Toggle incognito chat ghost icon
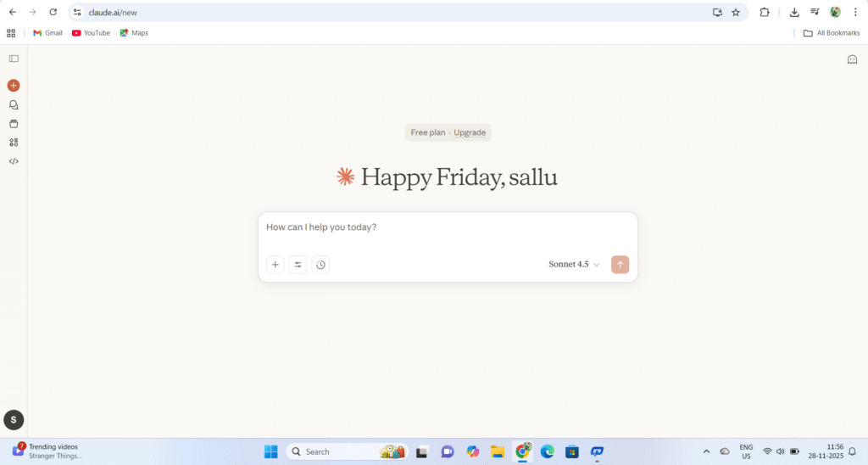Viewport: 868px width, 465px height. point(852,59)
